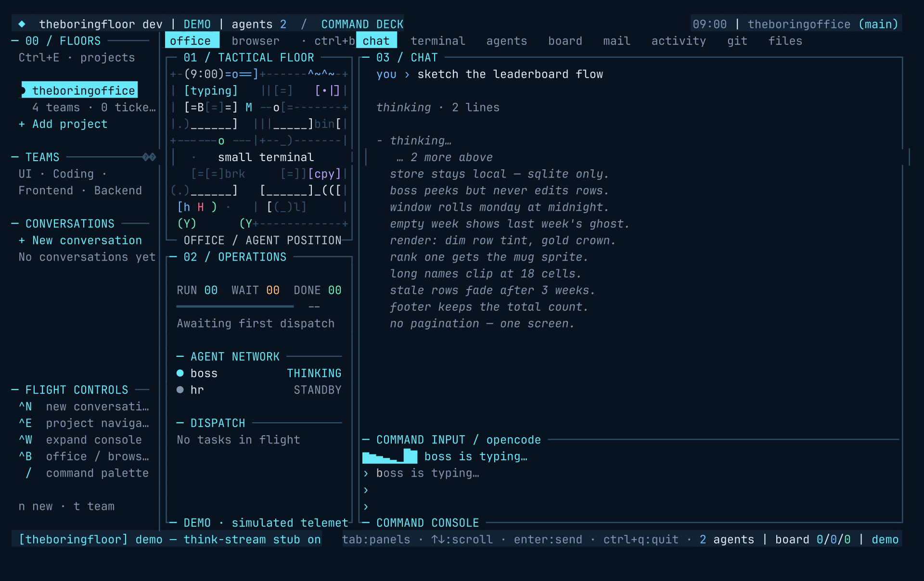The height and width of the screenshot is (581, 924).
Task: Open the terminal tab
Action: click(x=438, y=41)
